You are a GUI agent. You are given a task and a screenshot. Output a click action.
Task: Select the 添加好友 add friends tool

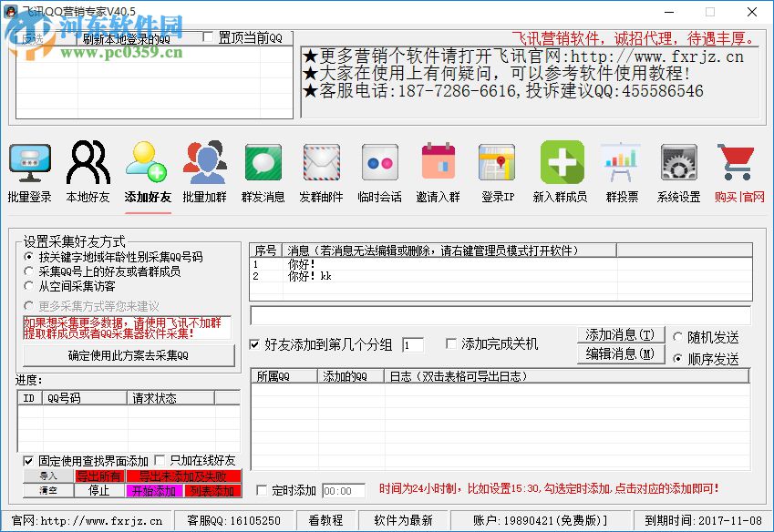(146, 173)
